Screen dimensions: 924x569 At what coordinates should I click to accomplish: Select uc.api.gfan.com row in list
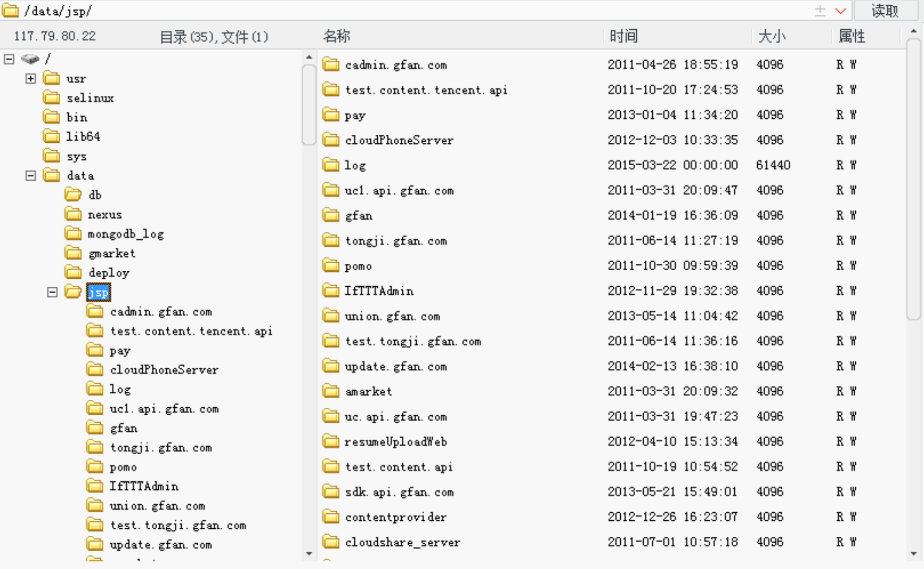[x=611, y=416]
